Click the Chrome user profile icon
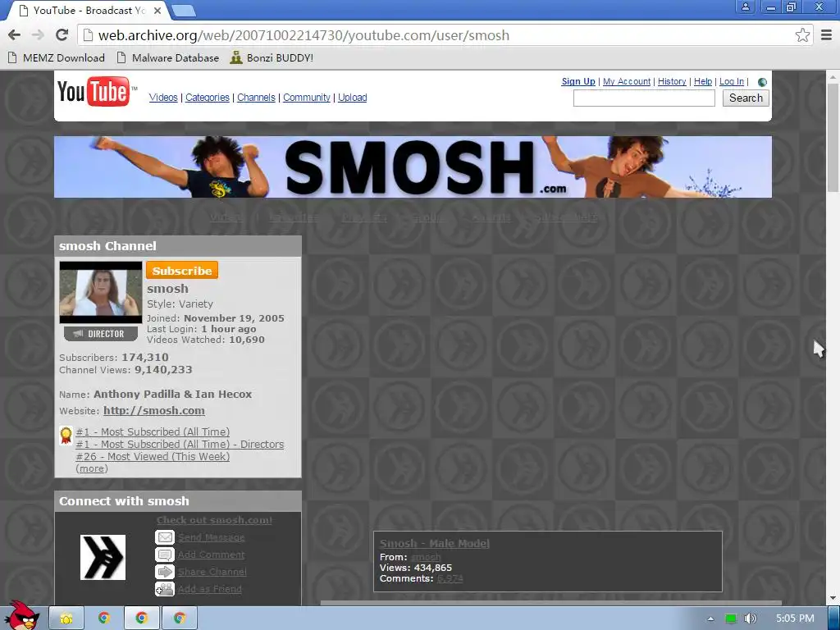 (745, 7)
